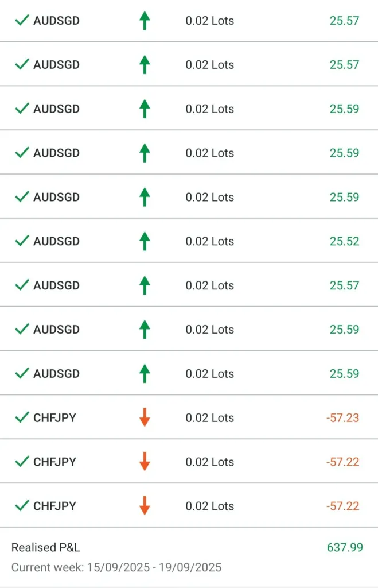
Task: Click the checkmark on the last AUDSGD trade
Action: pos(22,373)
